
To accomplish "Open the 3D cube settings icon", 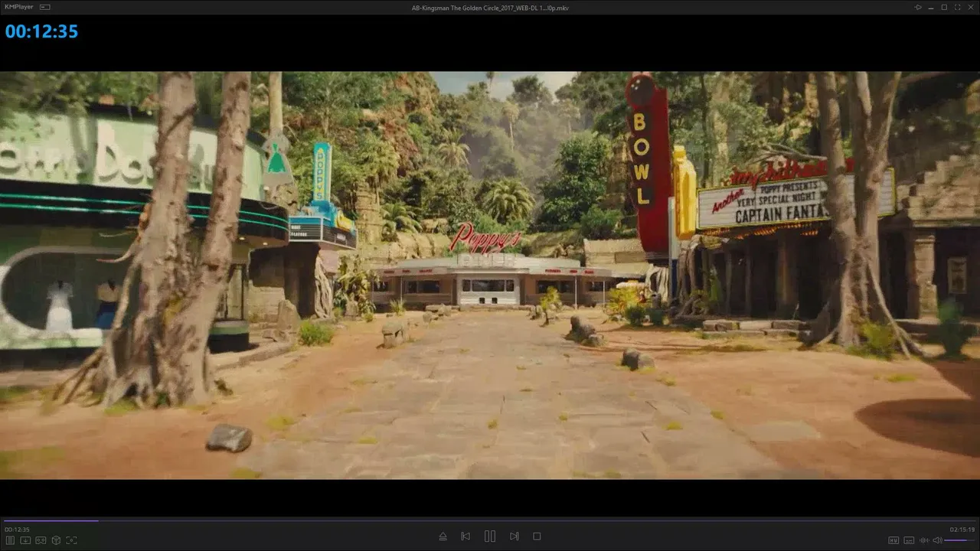I will coord(56,540).
